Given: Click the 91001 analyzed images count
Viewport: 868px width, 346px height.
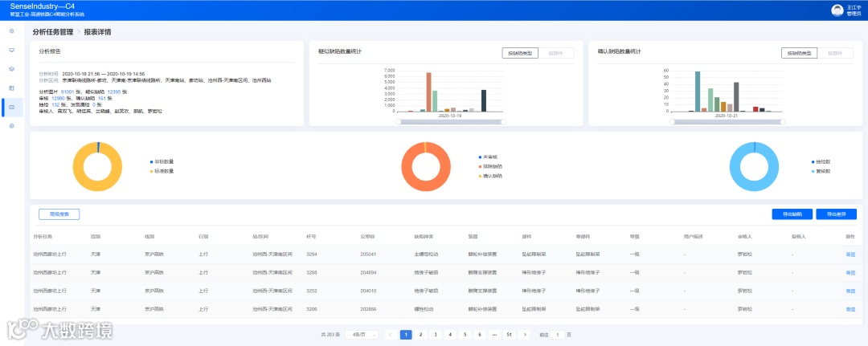Looking at the screenshot, I should point(68,92).
